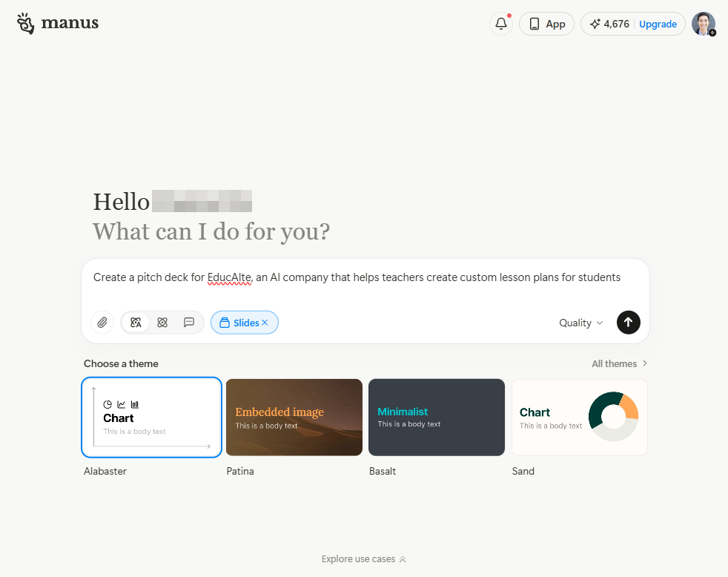
Task: Expand Explore use cases
Action: coord(364,559)
